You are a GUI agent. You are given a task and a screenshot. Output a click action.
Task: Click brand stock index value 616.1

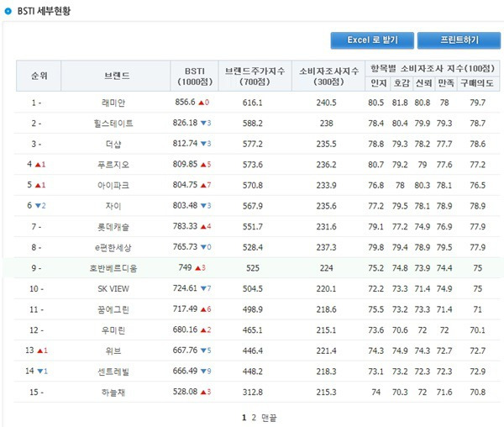[x=253, y=103]
